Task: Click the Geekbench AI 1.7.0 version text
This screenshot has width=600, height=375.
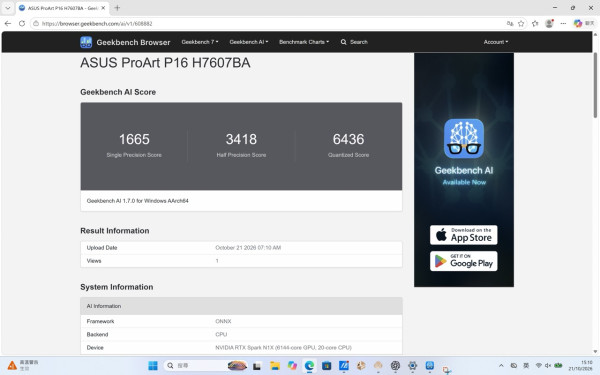Action: pyautogui.click(x=137, y=201)
